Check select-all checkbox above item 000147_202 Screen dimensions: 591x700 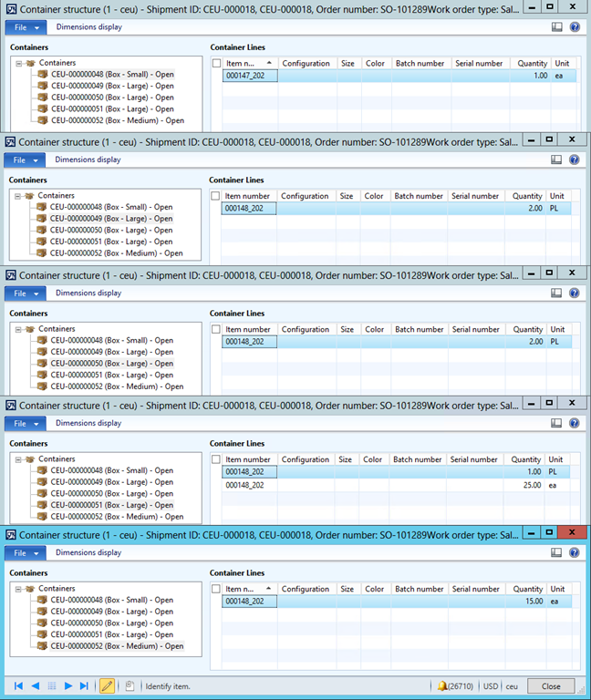pyautogui.click(x=216, y=64)
